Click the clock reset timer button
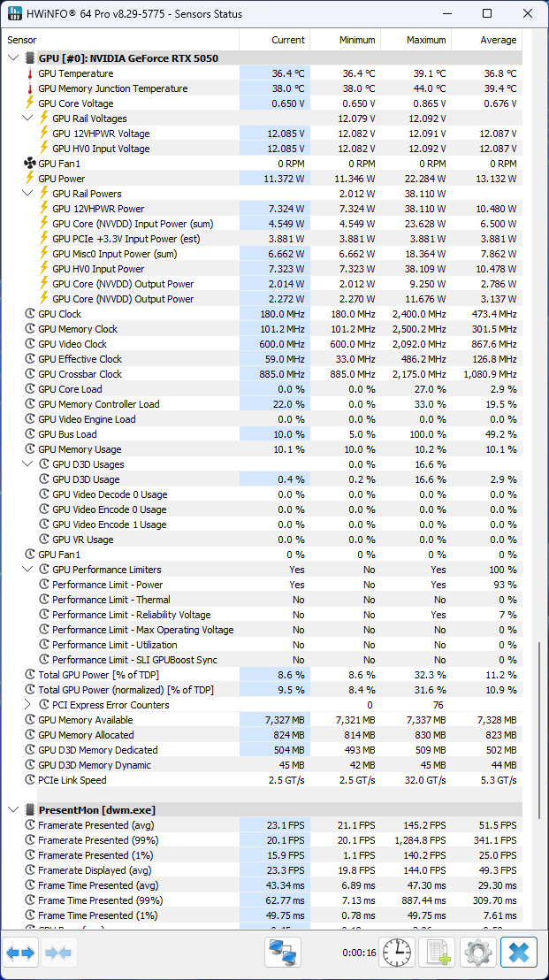The height and width of the screenshot is (980, 549). [x=397, y=953]
